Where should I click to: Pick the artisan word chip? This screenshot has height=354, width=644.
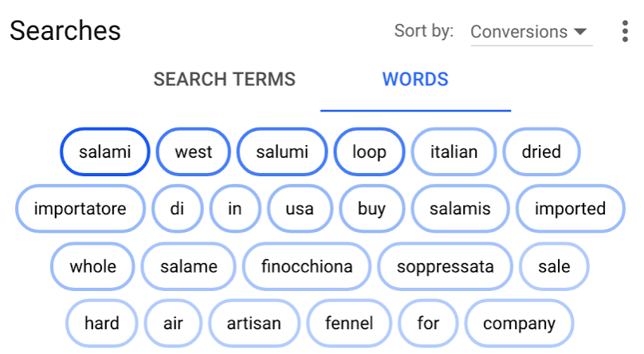pos(254,323)
